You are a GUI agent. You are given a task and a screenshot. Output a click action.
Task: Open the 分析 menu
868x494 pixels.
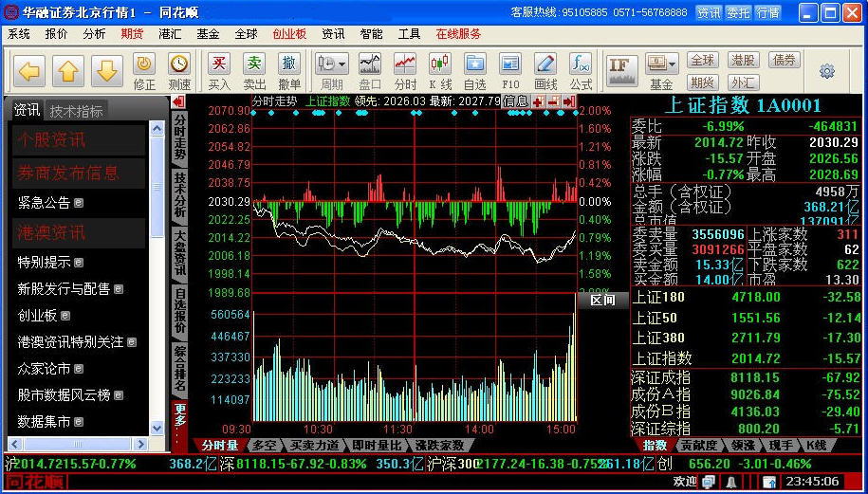pyautogui.click(x=94, y=34)
